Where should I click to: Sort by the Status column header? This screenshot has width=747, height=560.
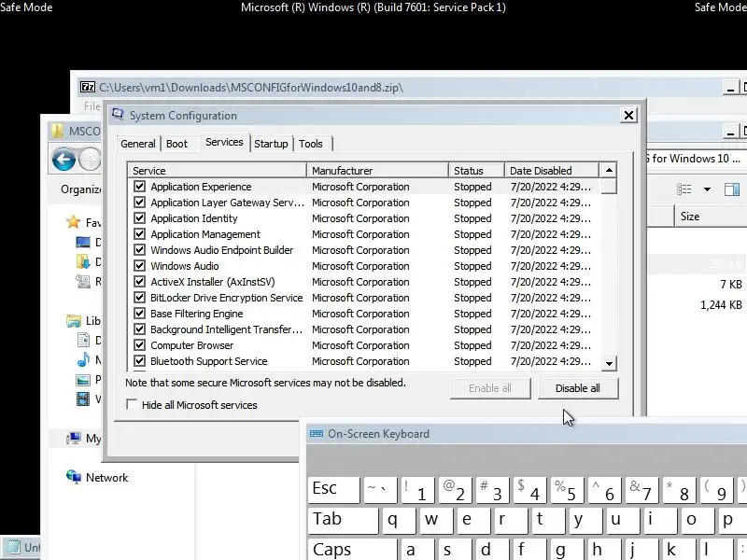[x=476, y=171]
